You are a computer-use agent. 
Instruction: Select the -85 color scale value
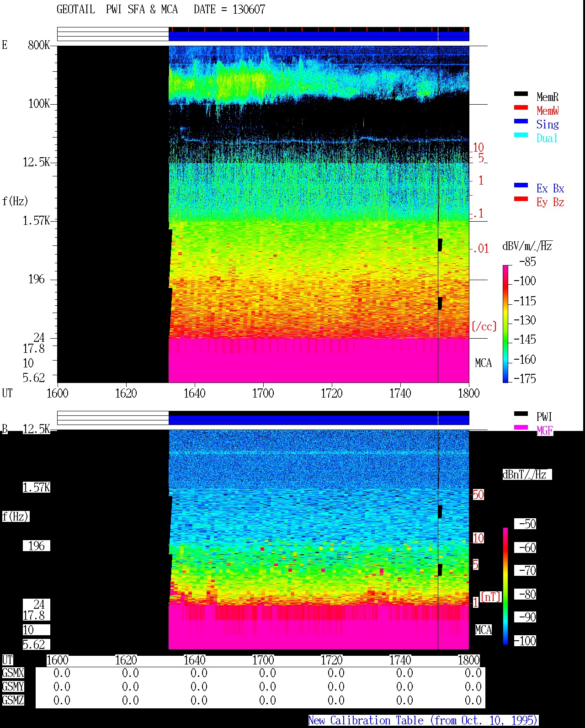527,262
